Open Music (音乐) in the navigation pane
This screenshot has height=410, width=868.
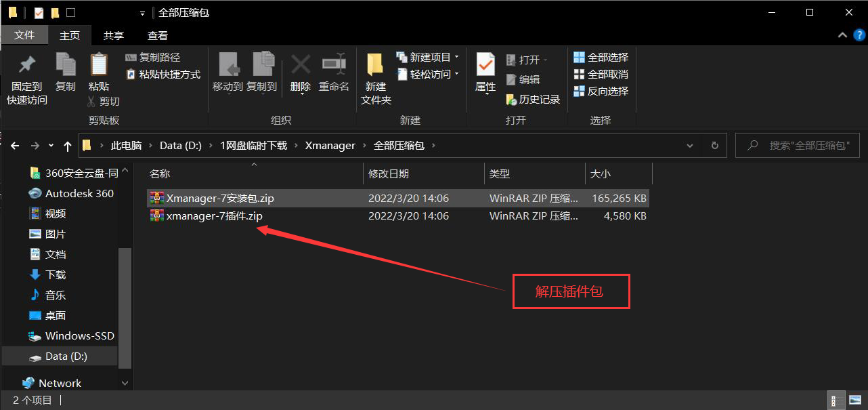[47, 295]
